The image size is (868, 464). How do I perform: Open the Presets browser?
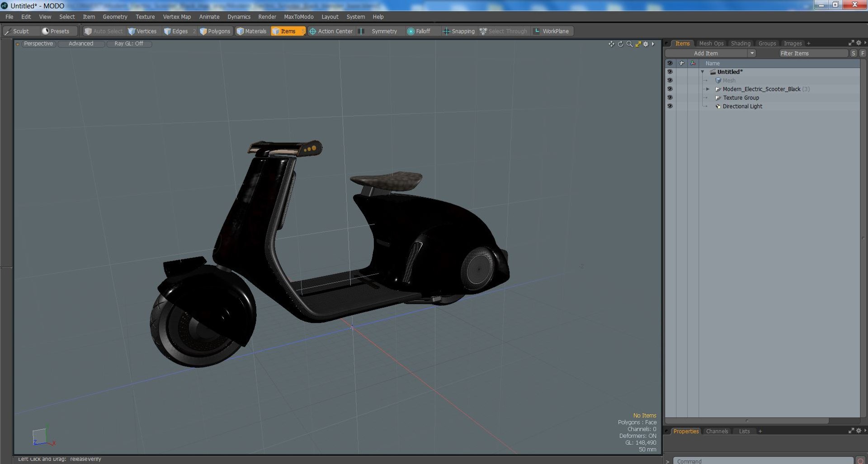click(56, 31)
